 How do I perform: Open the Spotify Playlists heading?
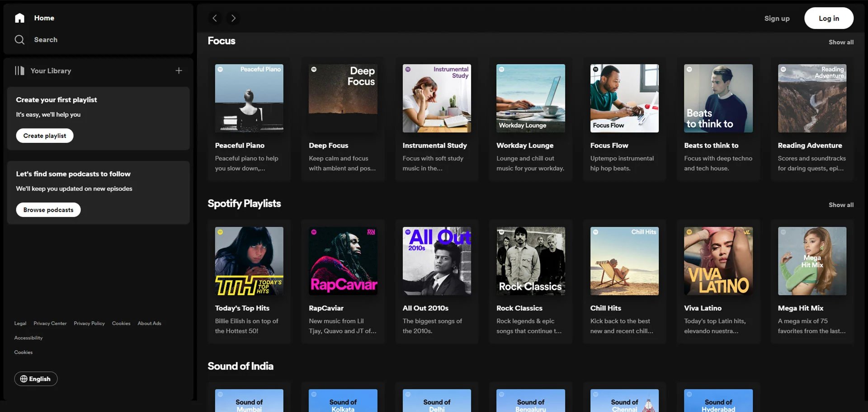tap(244, 203)
